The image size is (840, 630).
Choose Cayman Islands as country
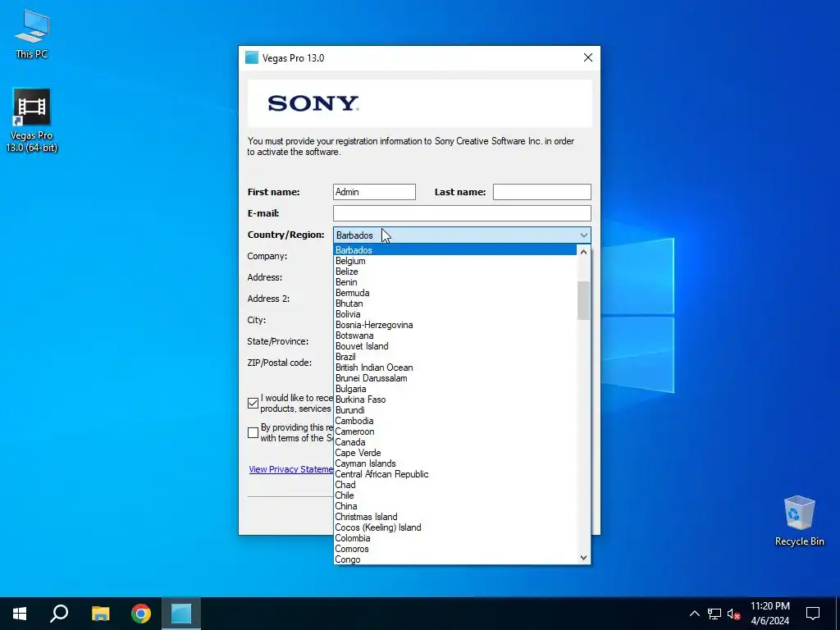[x=455, y=463]
